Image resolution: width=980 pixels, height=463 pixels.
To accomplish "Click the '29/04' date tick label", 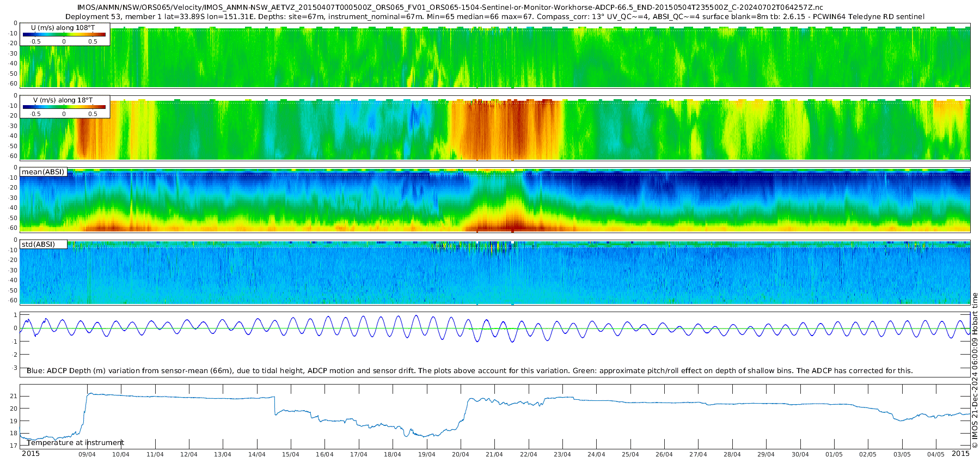I will (x=766, y=454).
